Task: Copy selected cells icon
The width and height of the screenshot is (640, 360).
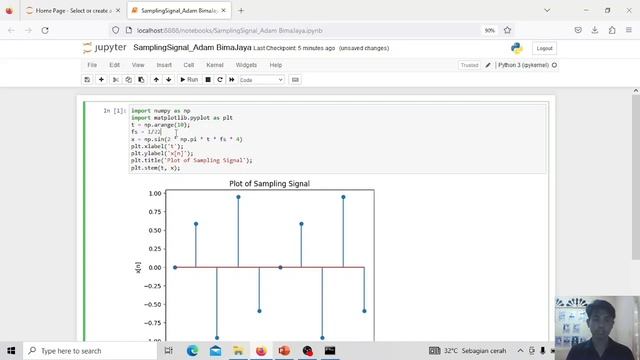Action: [129, 80]
